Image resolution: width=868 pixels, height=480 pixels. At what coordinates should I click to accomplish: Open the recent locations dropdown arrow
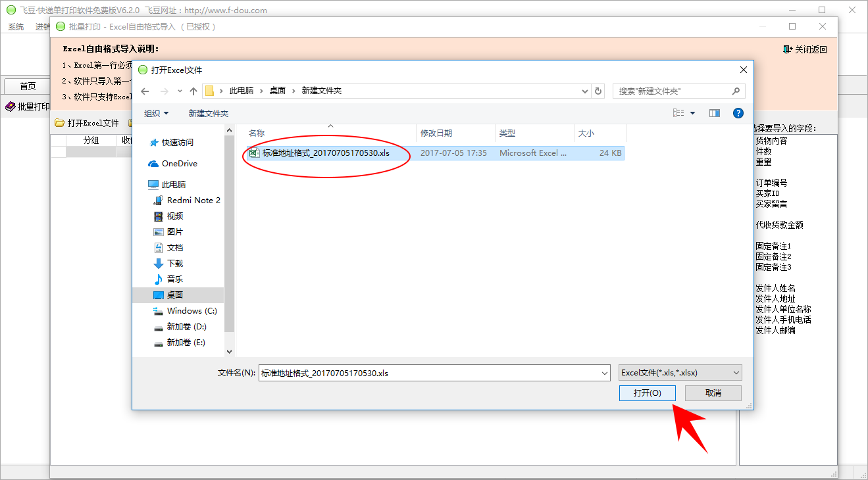tap(180, 91)
